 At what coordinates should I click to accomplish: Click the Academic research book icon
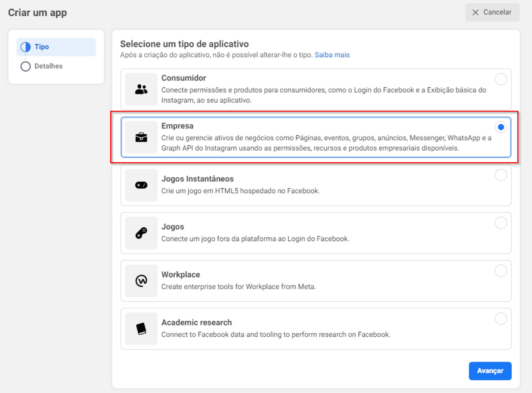click(x=141, y=328)
